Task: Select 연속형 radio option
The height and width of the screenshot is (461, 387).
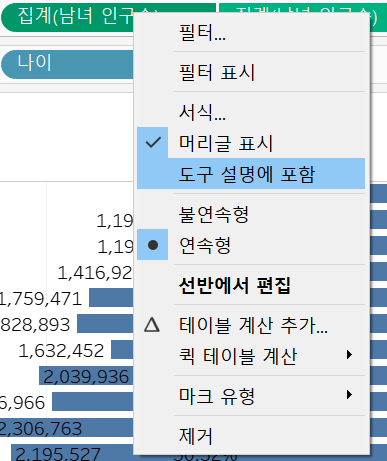Action: 251,245
